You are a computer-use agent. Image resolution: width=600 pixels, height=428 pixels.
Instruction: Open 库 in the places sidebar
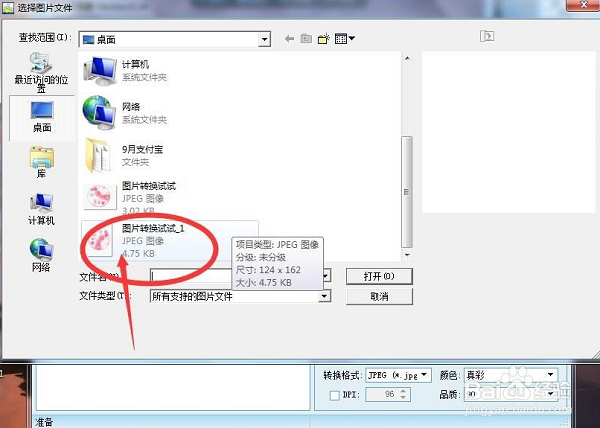(41, 161)
